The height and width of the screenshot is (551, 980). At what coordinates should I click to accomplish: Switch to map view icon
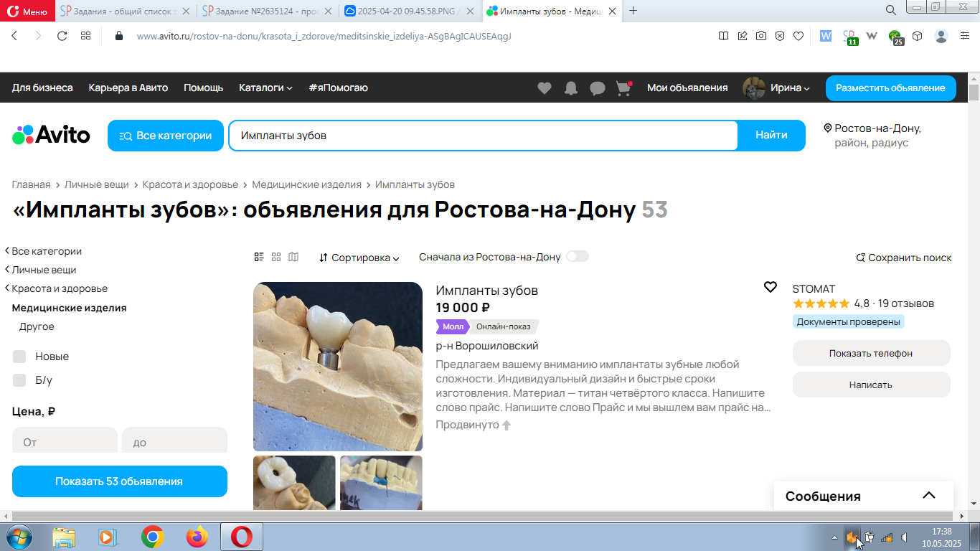(x=293, y=257)
